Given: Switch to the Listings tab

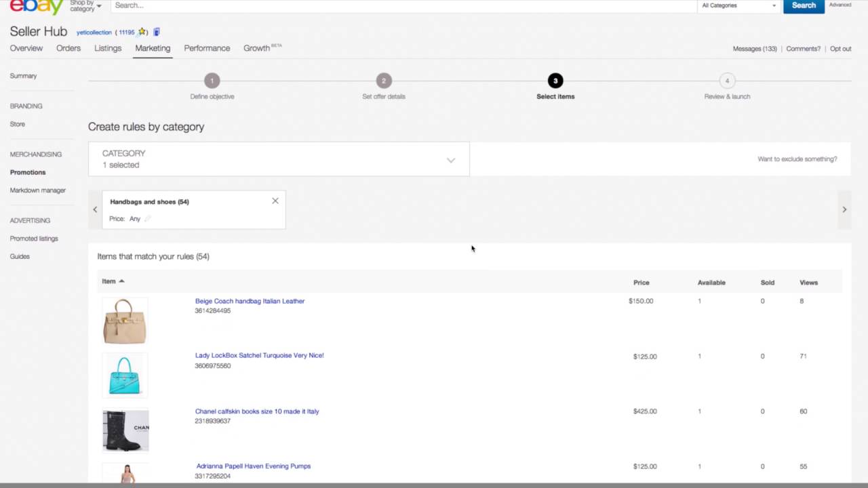Looking at the screenshot, I should click(108, 48).
